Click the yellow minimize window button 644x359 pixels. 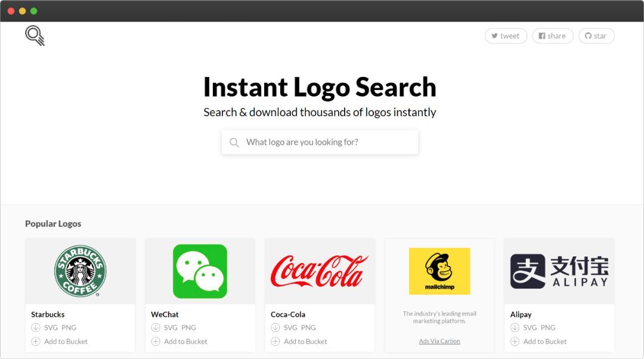(23, 11)
